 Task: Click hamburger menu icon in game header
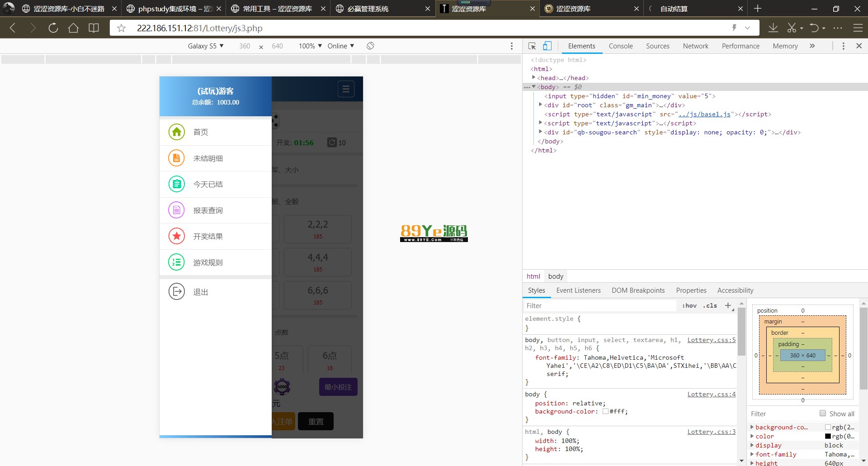pos(346,89)
